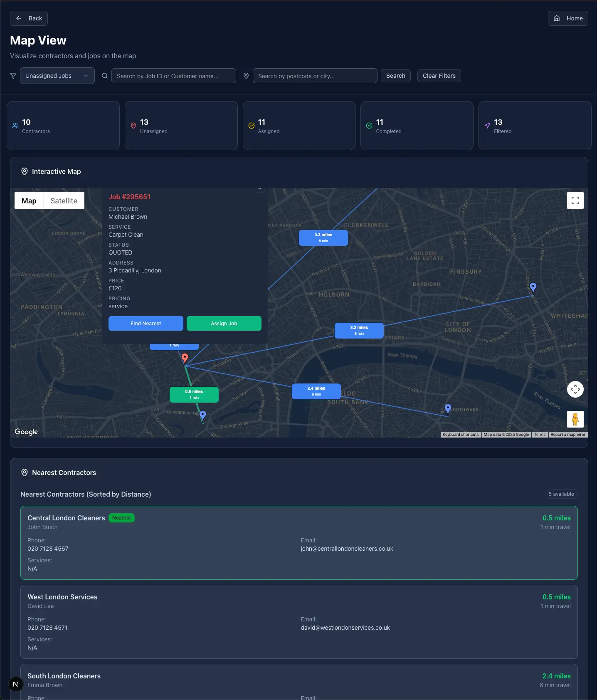The width and height of the screenshot is (597, 700).
Task: Click david@westlondonservices.co.uk email
Action: (345, 628)
